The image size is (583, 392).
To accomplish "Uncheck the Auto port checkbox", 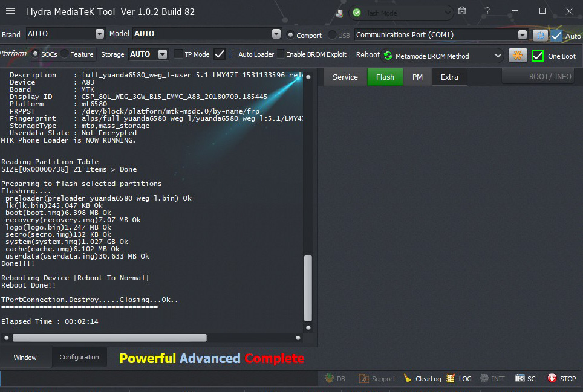I will 556,36.
